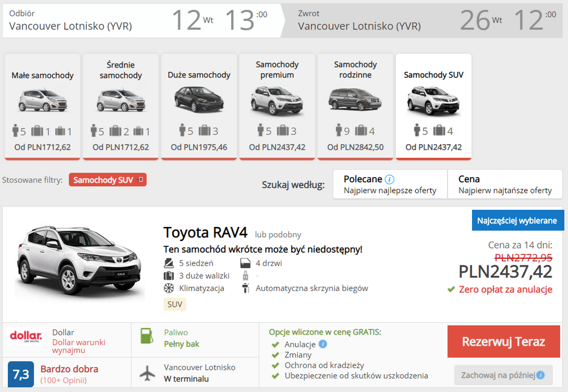Click the door icon next to 4 drzwi
This screenshot has width=568, height=392.
tap(245, 263)
